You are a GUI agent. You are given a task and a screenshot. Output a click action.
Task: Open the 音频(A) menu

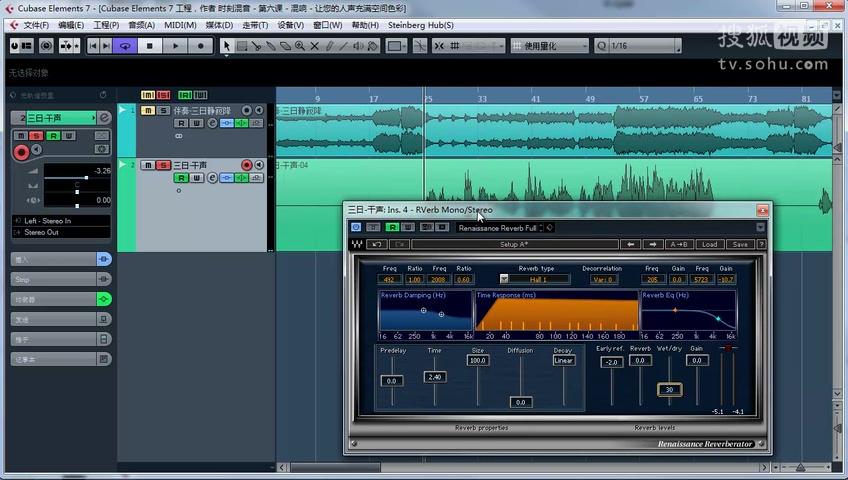pos(142,25)
